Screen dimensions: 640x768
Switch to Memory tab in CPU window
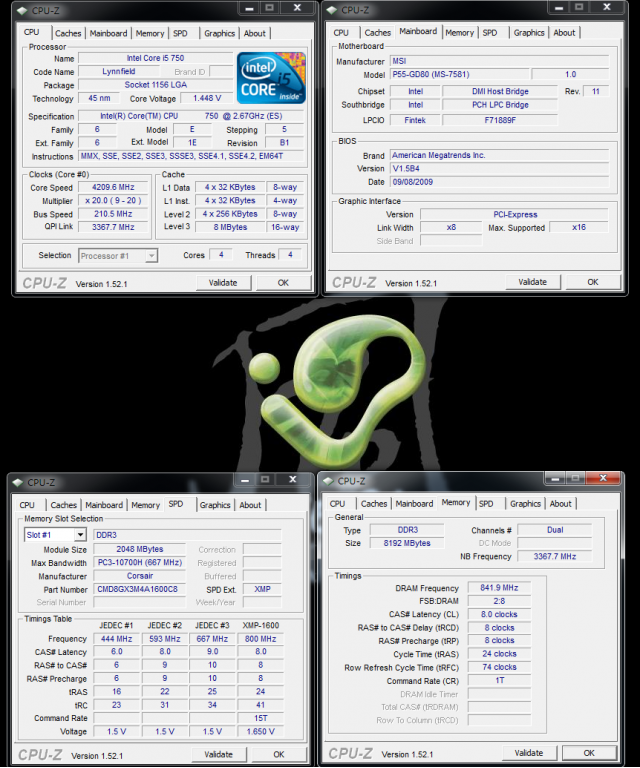(x=150, y=33)
